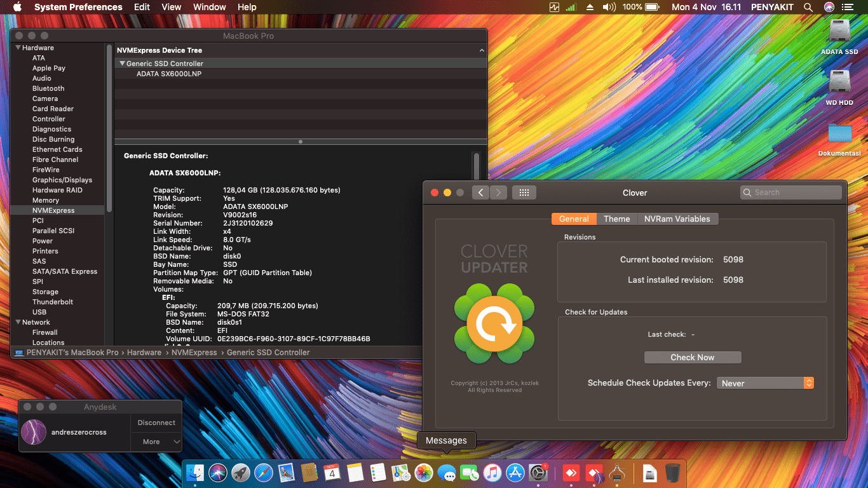Open the Messages app in the Dock
868x488 pixels.
click(447, 473)
